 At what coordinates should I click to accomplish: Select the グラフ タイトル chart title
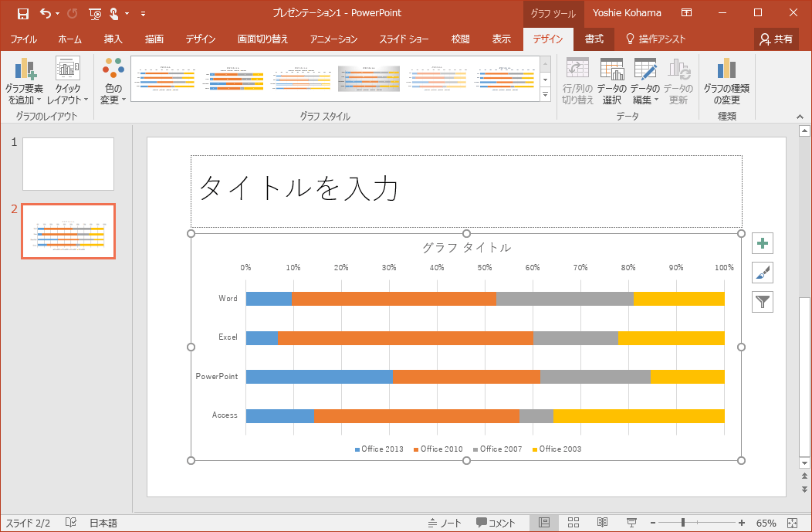click(466, 248)
